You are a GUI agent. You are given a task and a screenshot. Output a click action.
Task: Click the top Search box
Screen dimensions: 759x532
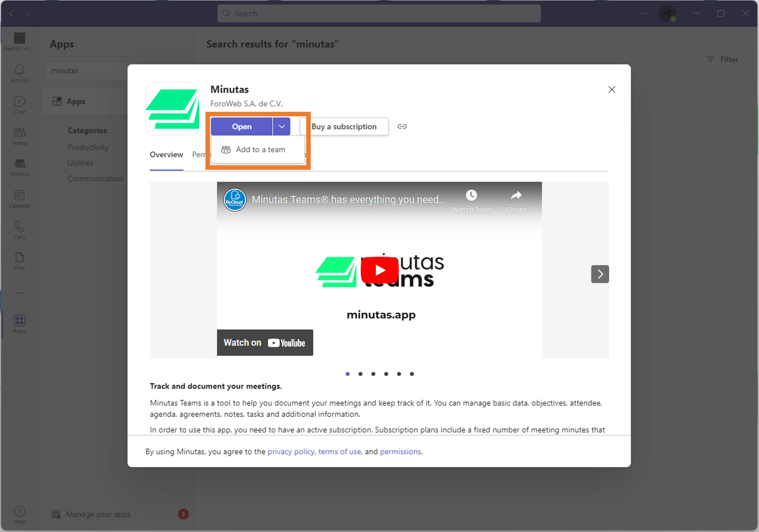click(379, 13)
